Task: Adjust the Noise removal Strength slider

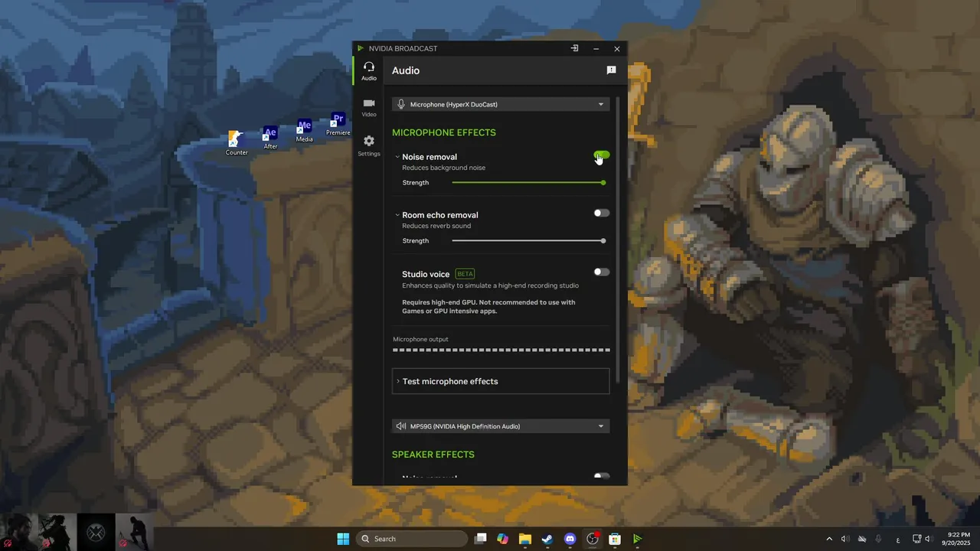Action: pos(528,183)
